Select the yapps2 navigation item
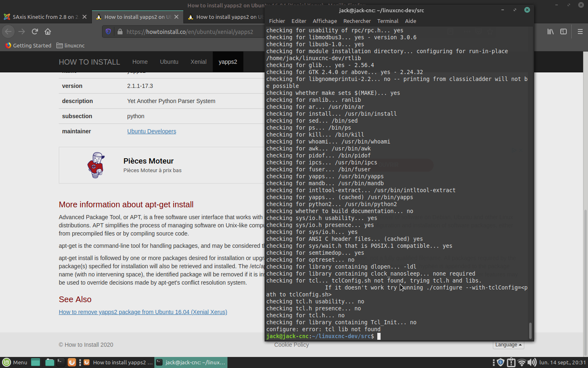The height and width of the screenshot is (368, 588). click(228, 62)
